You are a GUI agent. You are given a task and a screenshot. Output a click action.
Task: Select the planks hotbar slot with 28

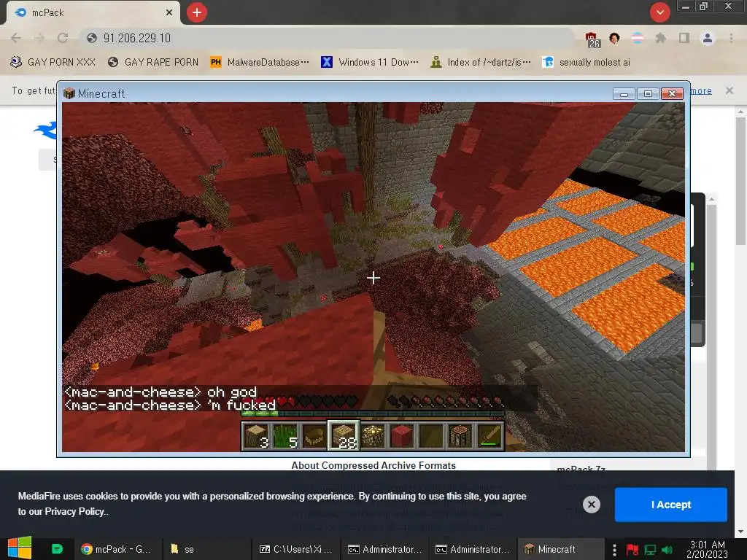pos(344,435)
